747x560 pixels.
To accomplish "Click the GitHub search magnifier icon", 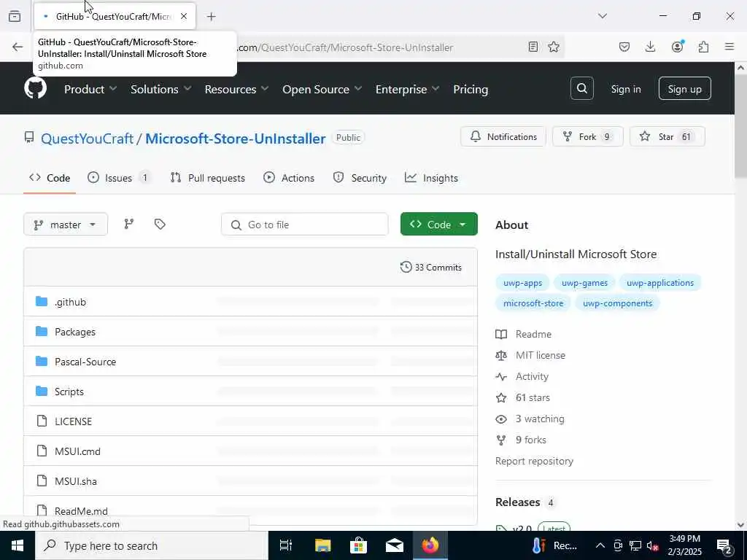I will [581, 88].
